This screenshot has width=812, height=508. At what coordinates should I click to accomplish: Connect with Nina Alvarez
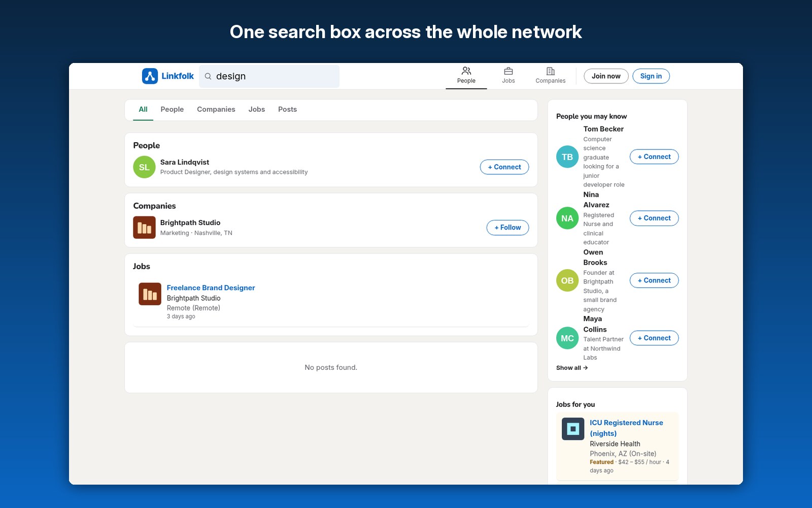pyautogui.click(x=654, y=218)
